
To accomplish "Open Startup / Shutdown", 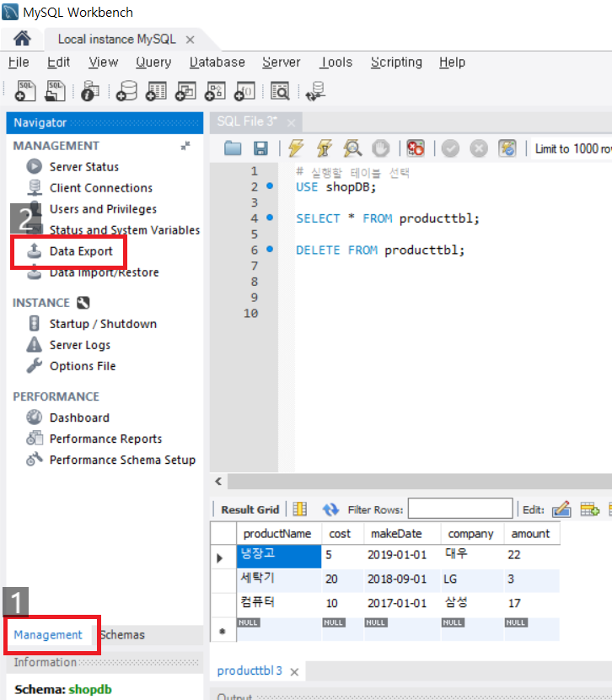I will coord(103,324).
